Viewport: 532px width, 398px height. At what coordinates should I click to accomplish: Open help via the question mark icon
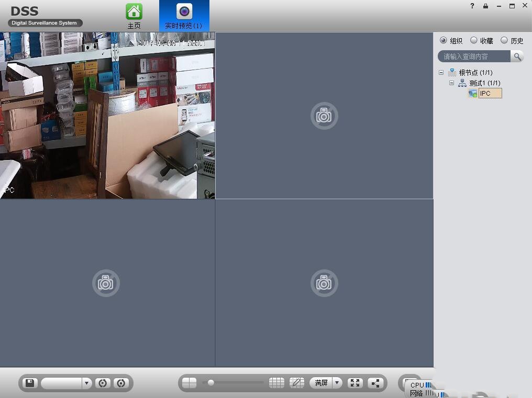click(472, 6)
